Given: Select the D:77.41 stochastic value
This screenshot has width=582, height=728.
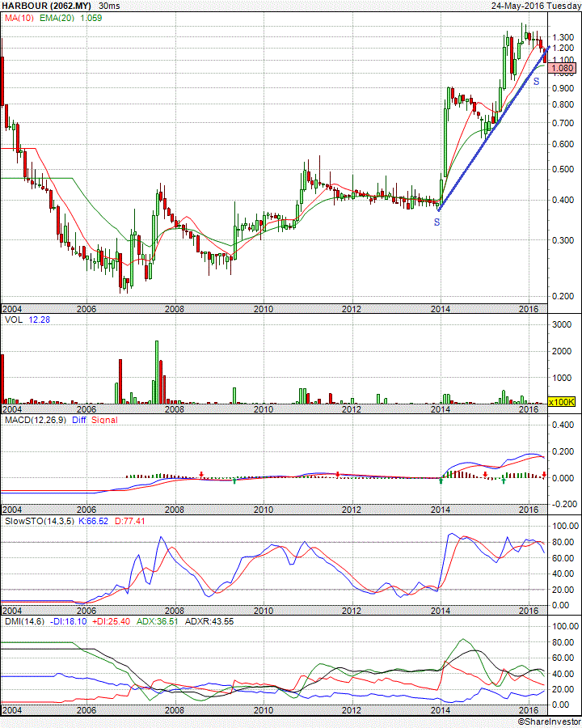Looking at the screenshot, I should point(129,522).
